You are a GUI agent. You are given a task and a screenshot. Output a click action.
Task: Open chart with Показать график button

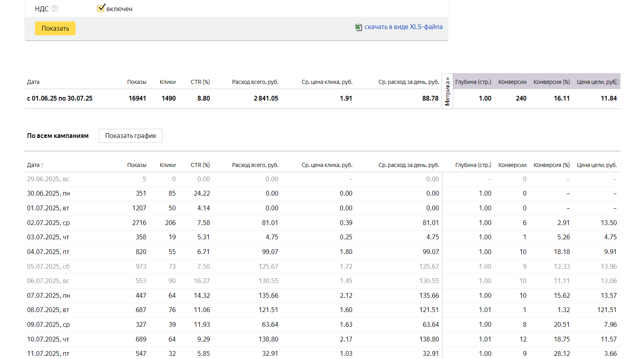[130, 136]
